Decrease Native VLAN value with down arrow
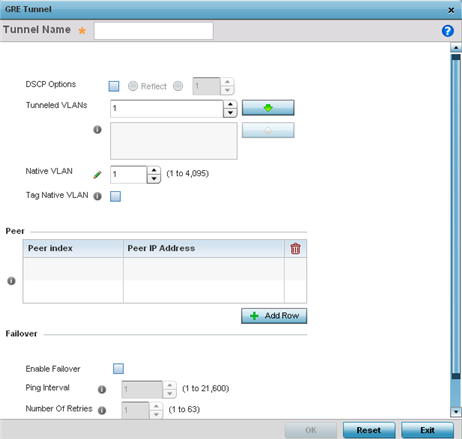 coord(154,179)
